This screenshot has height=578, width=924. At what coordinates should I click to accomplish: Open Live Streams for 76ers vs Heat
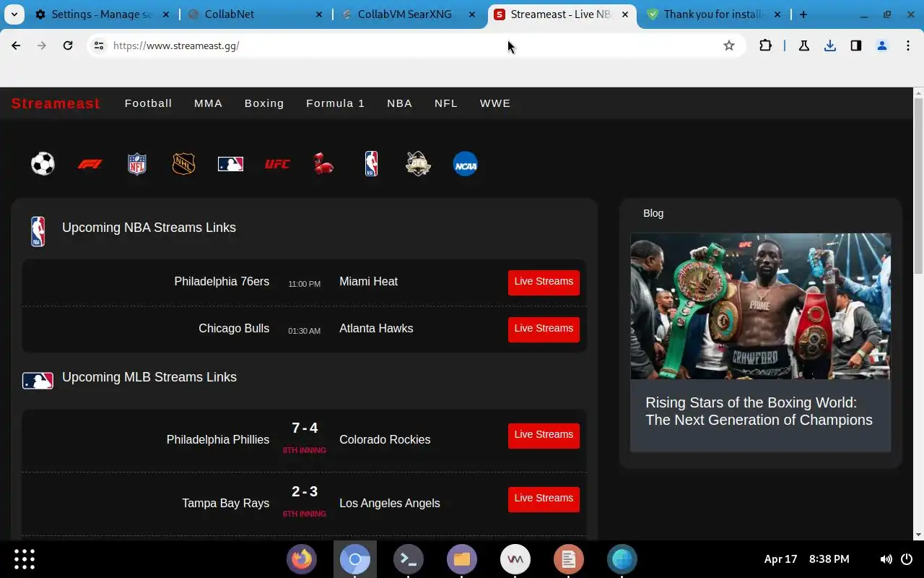pos(544,282)
